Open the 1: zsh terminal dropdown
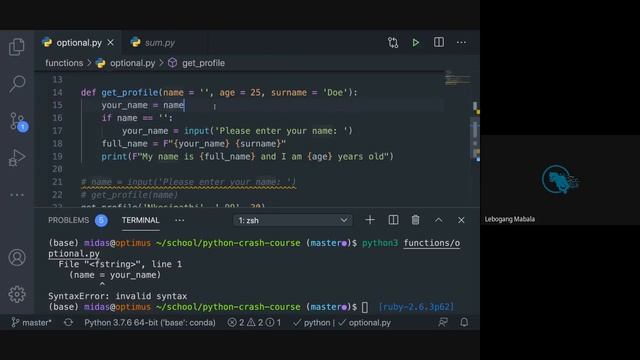640x360 pixels. click(293, 220)
